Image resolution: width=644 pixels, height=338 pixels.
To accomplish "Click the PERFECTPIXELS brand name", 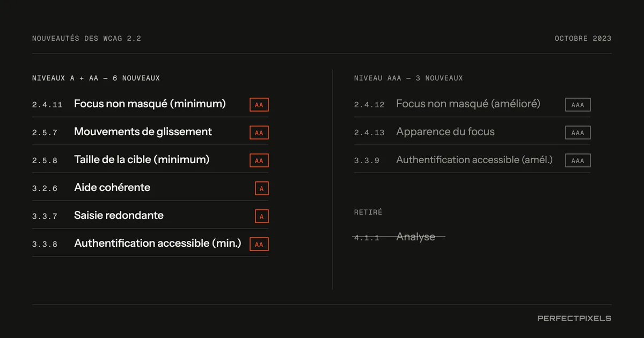I will pyautogui.click(x=574, y=318).
